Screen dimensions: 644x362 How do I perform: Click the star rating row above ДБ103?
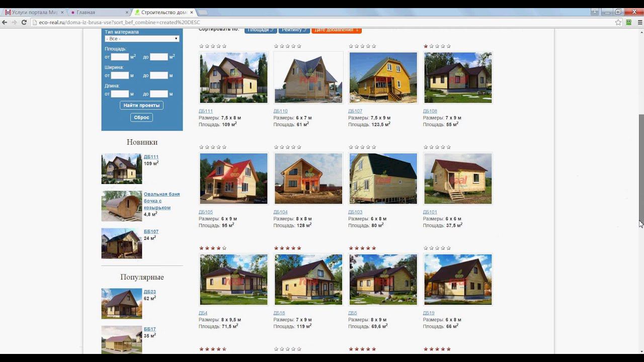pos(362,147)
